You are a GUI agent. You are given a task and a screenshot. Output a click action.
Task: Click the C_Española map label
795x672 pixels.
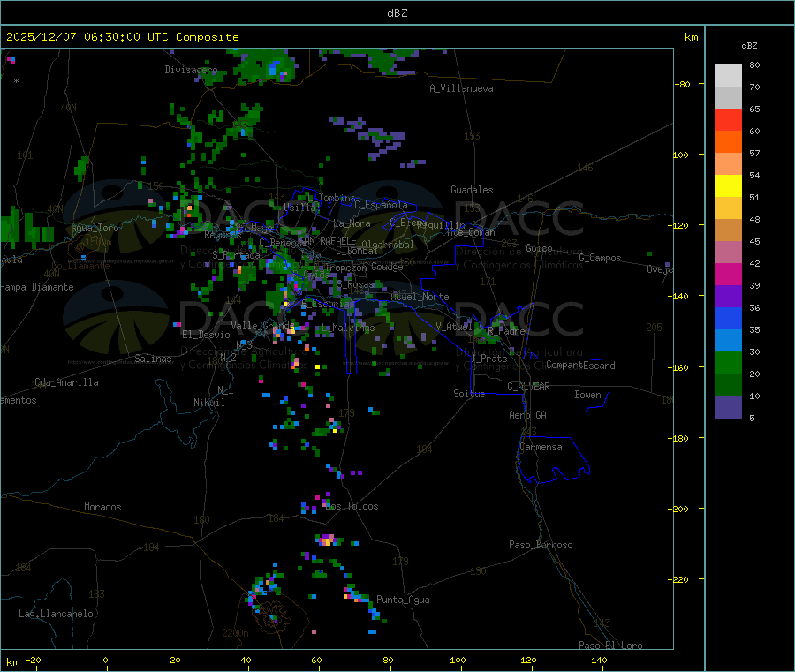pyautogui.click(x=381, y=205)
